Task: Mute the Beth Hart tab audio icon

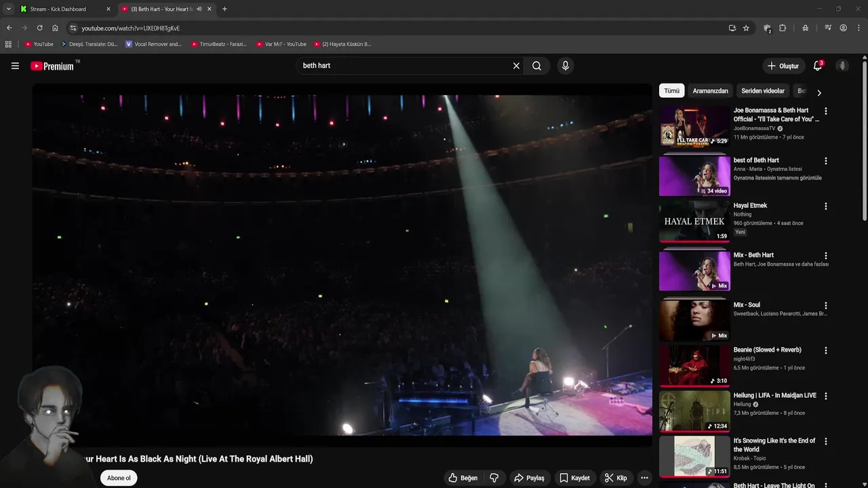Action: 199,9
